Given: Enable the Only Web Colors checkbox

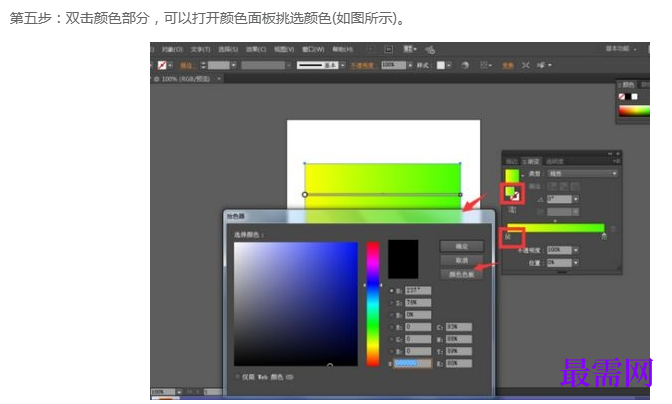Looking at the screenshot, I should click(238, 377).
